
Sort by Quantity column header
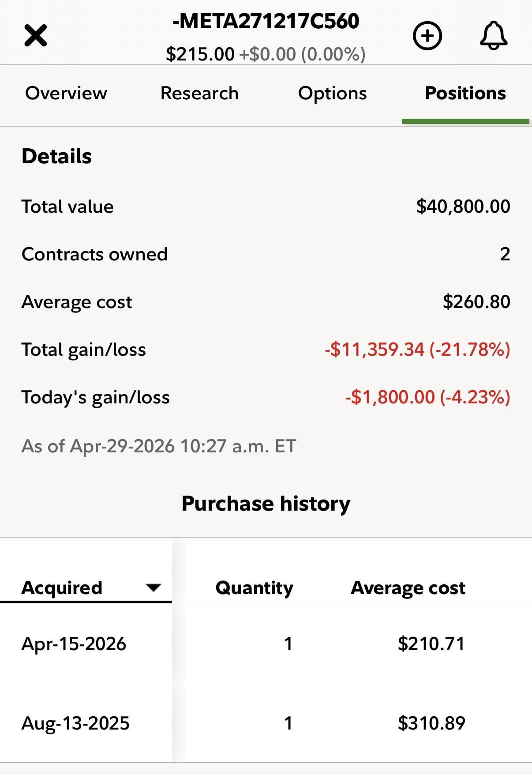[254, 588]
